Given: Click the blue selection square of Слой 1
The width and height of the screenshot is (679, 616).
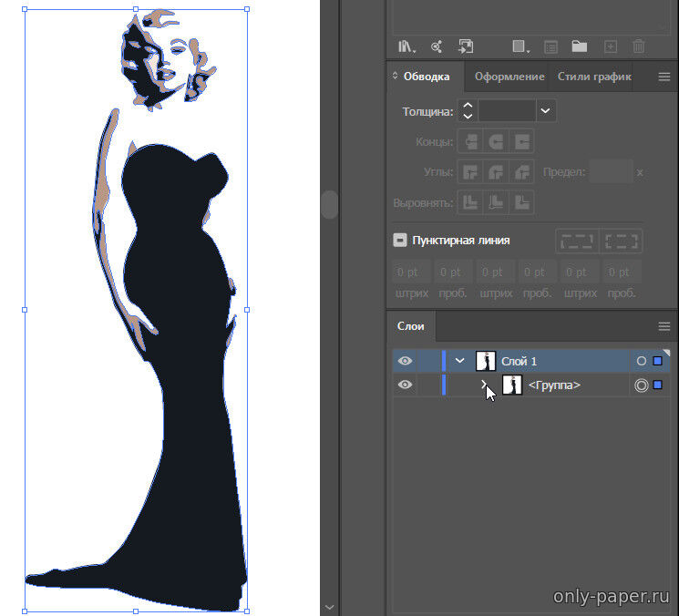Looking at the screenshot, I should [x=658, y=361].
